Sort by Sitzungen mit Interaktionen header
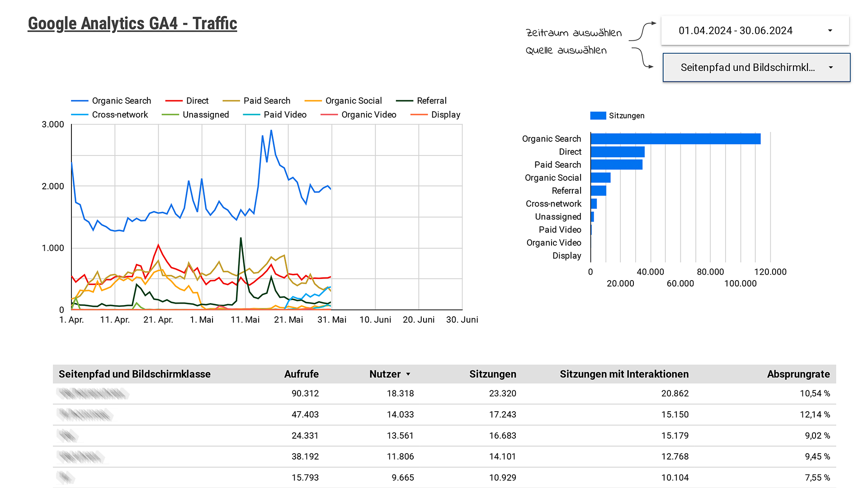This screenshot has width=868, height=488. click(624, 374)
